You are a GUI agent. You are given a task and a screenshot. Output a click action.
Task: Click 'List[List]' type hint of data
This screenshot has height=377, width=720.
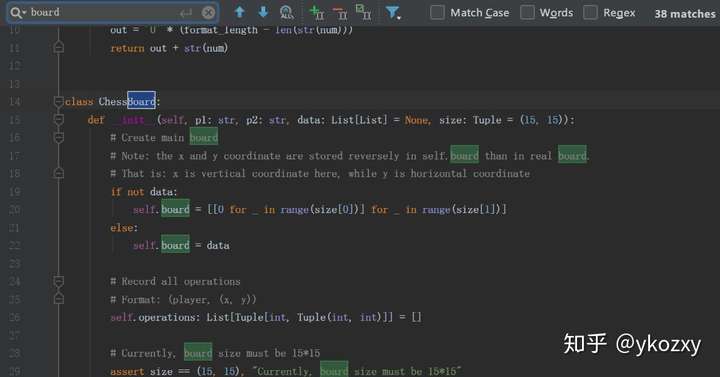click(x=359, y=120)
